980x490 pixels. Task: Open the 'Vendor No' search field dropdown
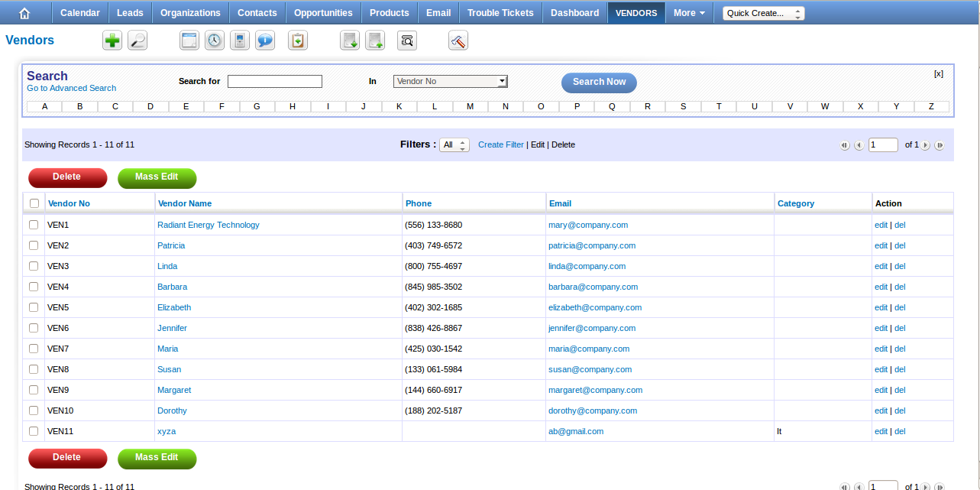450,81
